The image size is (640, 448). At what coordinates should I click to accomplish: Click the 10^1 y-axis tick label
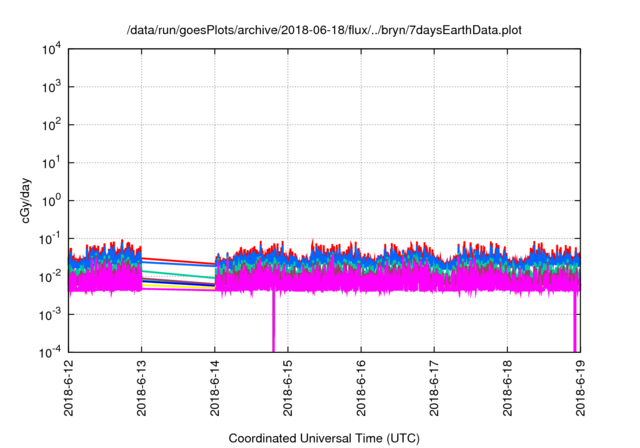point(51,163)
